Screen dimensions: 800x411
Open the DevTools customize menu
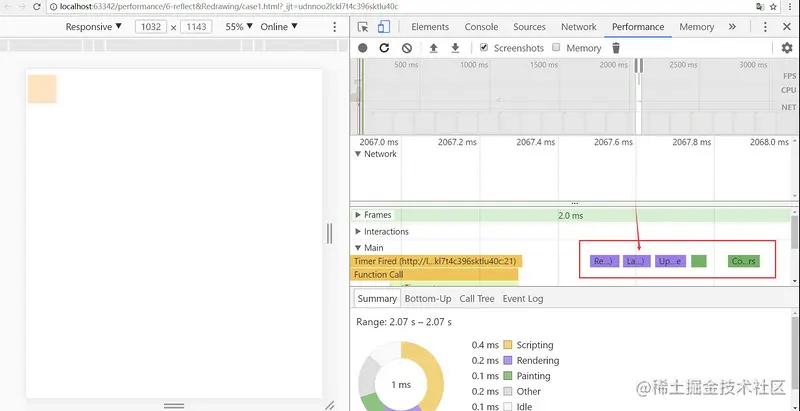[x=765, y=27]
